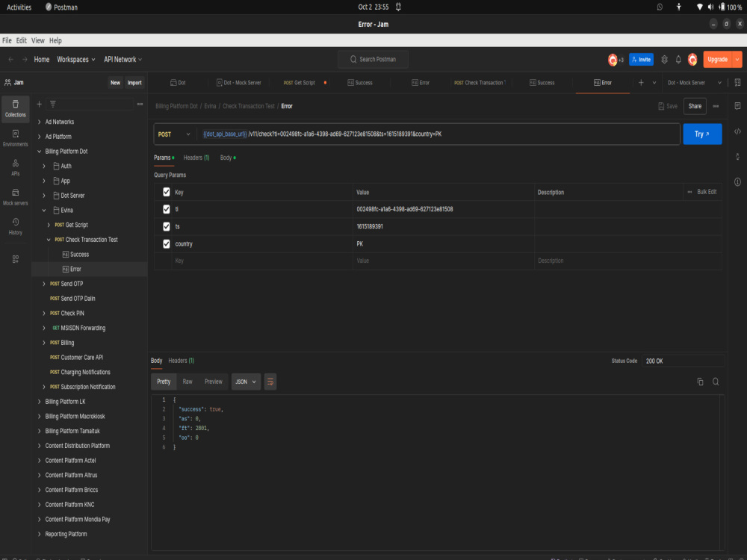Image resolution: width=747 pixels, height=560 pixels.
Task: Click the Invite button
Action: click(641, 60)
